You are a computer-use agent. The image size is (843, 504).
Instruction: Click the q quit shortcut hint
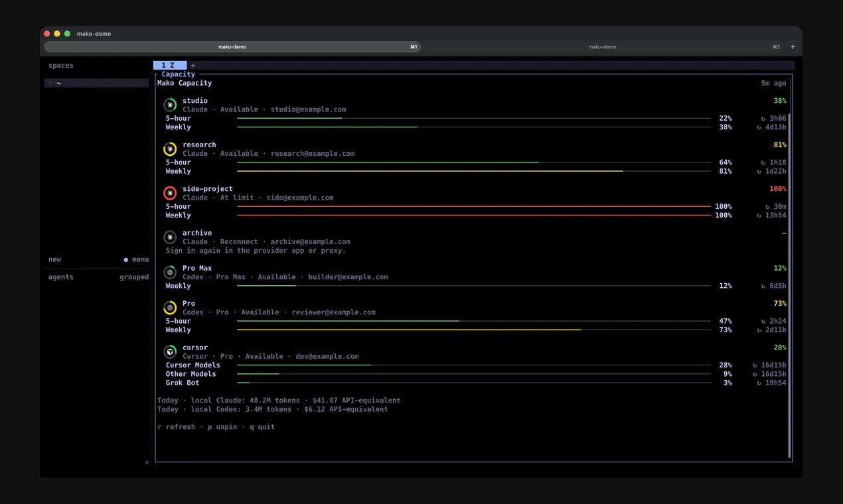coord(262,427)
